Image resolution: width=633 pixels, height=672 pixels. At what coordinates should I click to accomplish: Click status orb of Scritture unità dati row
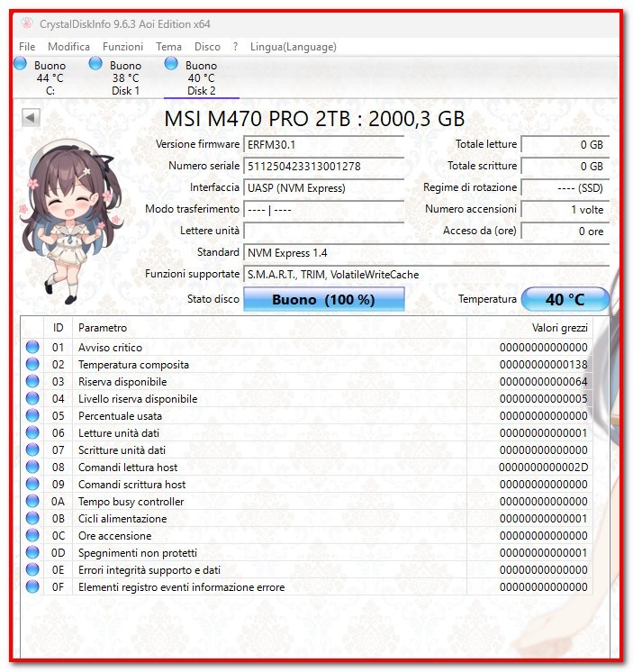click(x=32, y=450)
